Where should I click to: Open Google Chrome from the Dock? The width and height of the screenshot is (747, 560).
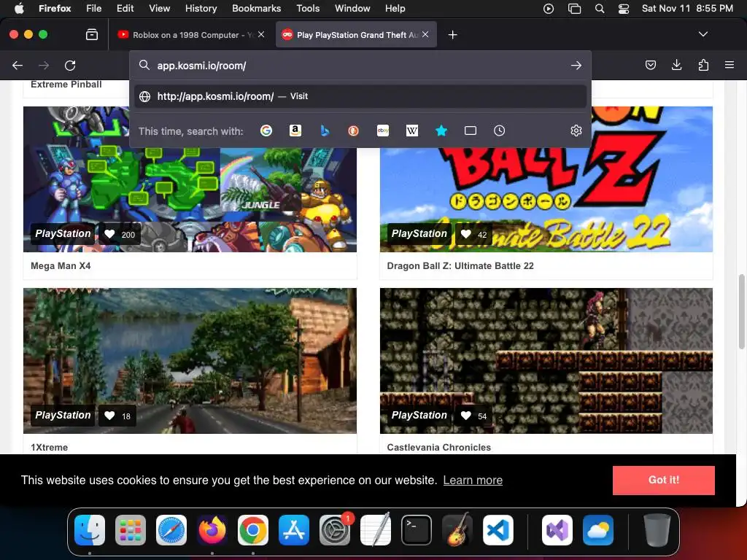pos(253,530)
